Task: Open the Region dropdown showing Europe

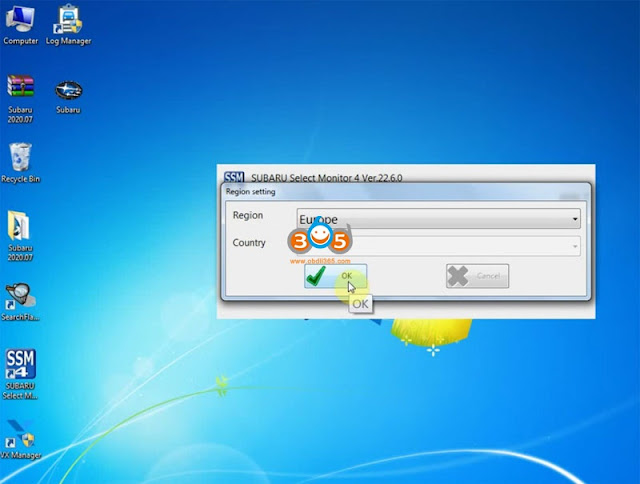Action: 438,219
